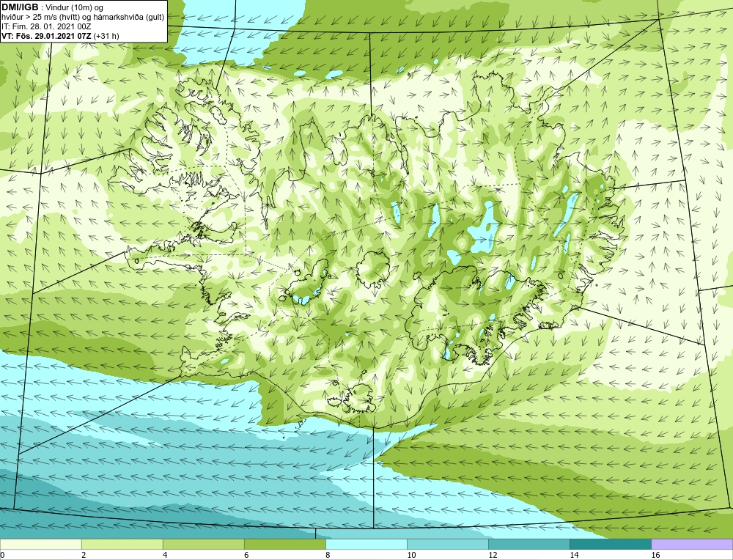Select the light green 2–4 m/s legend swatch
The height and width of the screenshot is (560, 733).
122,544
